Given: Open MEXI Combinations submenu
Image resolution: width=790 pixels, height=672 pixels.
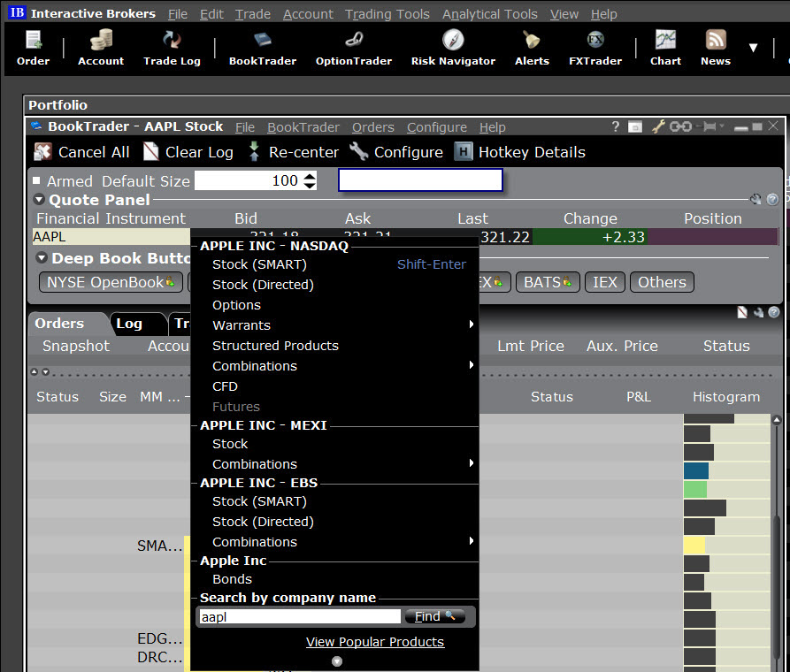Looking at the screenshot, I should click(334, 464).
